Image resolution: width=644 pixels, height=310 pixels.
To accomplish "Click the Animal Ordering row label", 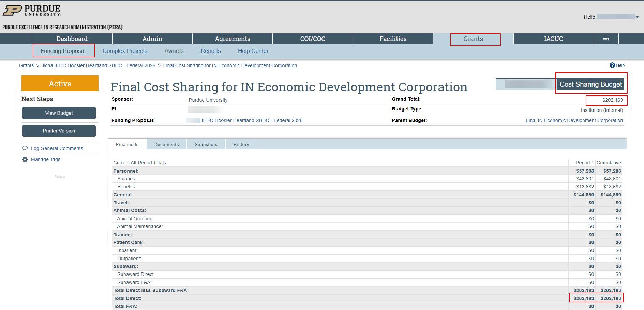I will click(135, 219).
